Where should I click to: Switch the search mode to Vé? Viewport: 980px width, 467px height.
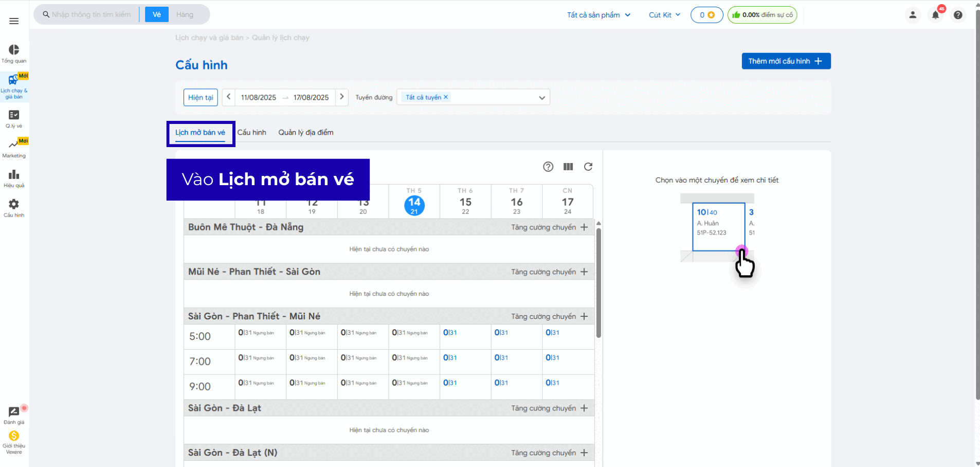[x=157, y=14]
